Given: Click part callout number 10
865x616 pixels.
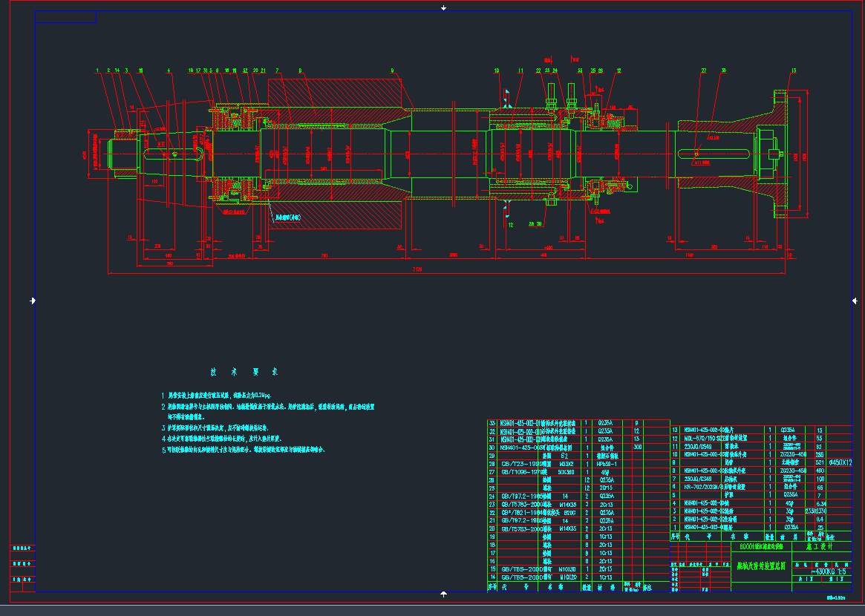Looking at the screenshot, I should pyautogui.click(x=497, y=71).
